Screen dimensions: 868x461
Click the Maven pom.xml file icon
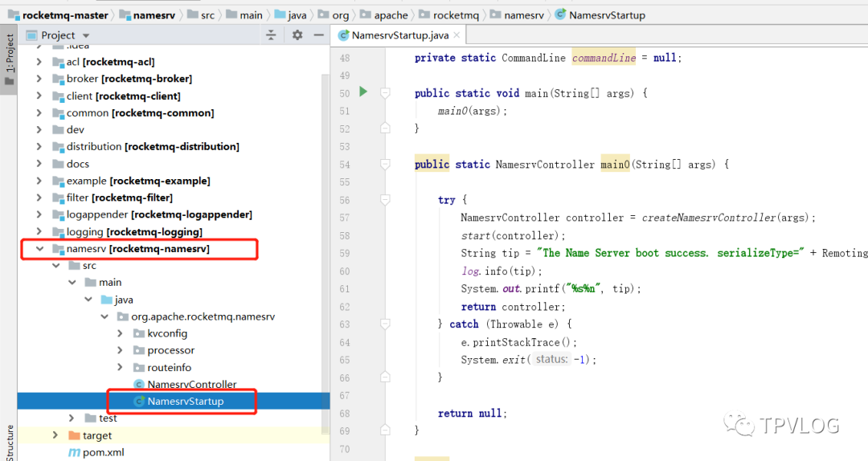(74, 452)
